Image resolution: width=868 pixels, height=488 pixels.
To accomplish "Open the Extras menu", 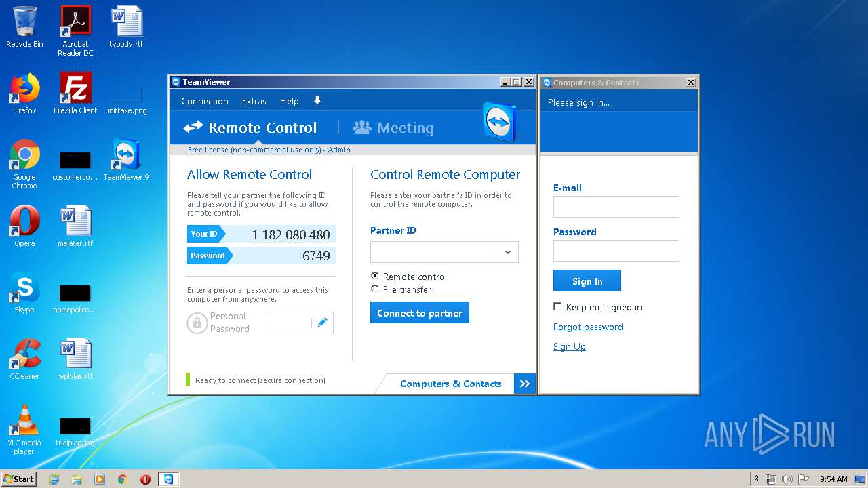I will click(x=254, y=101).
